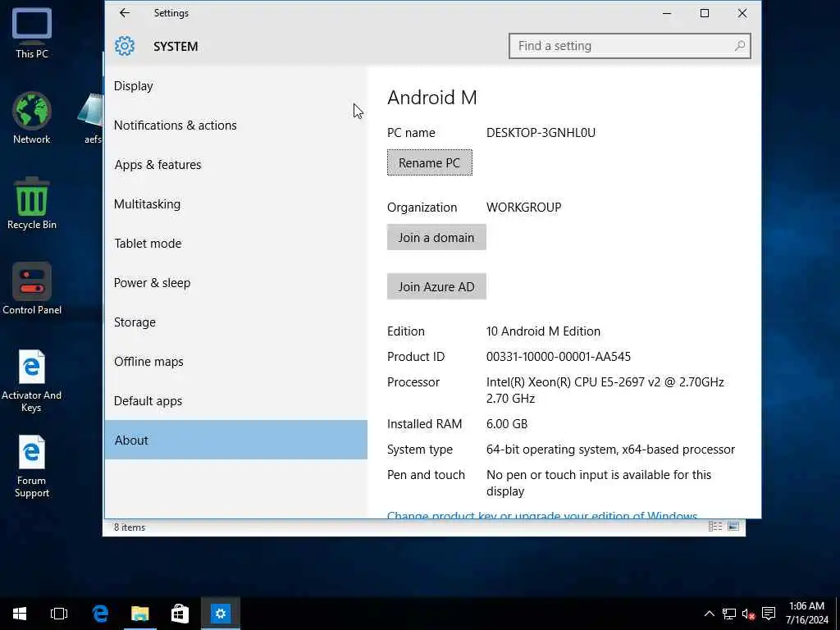Image resolution: width=840 pixels, height=630 pixels.
Task: Switch Explorer window to large icons view
Action: click(733, 527)
